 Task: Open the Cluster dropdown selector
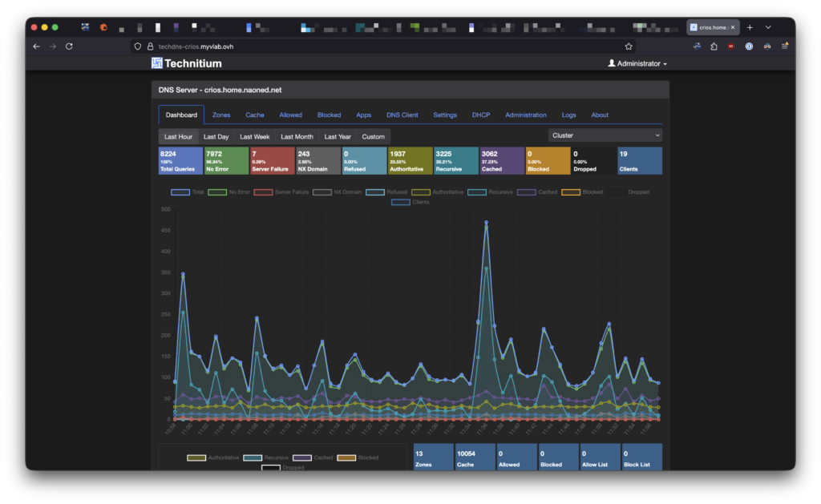click(x=605, y=135)
